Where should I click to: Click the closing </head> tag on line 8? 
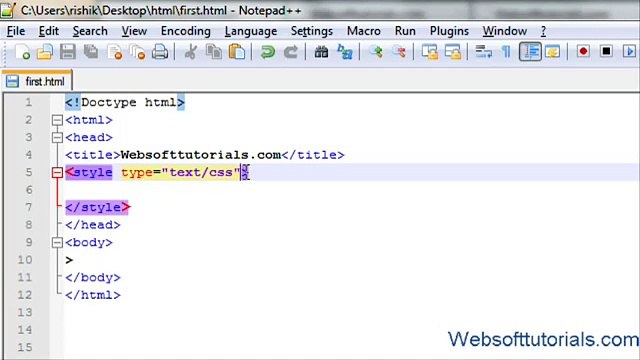tap(93, 225)
